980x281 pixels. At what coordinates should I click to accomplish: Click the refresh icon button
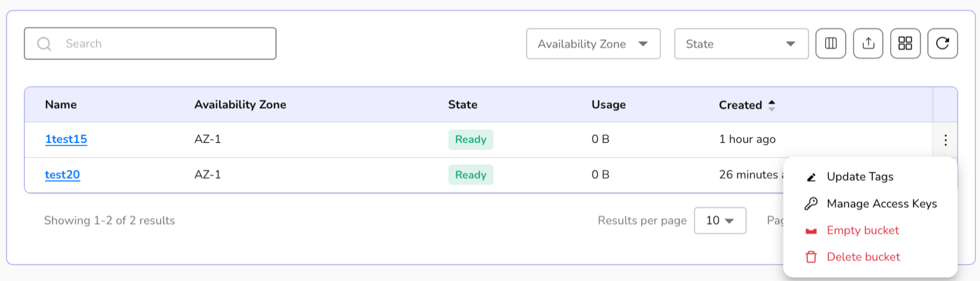942,44
